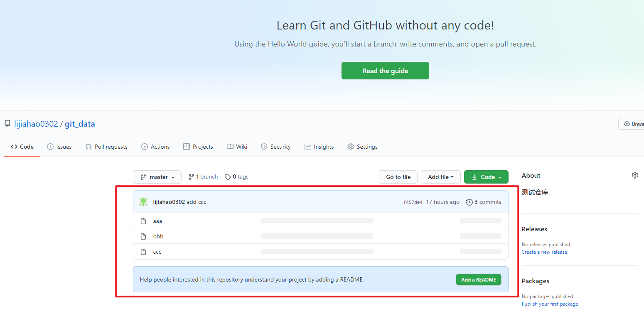Go to the Actions tab

(155, 147)
